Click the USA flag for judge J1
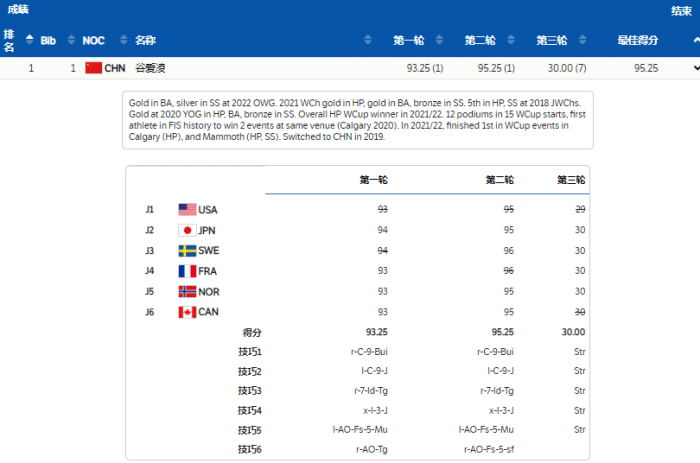The height and width of the screenshot is (463, 700). [187, 210]
